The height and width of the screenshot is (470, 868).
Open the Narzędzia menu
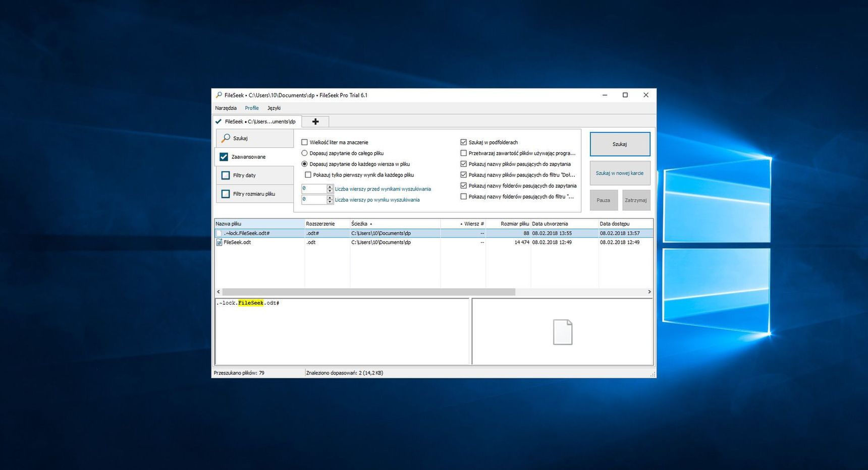coord(226,108)
